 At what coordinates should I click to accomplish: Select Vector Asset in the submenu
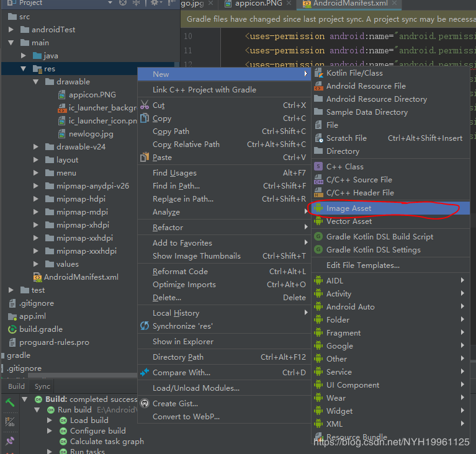click(x=349, y=221)
